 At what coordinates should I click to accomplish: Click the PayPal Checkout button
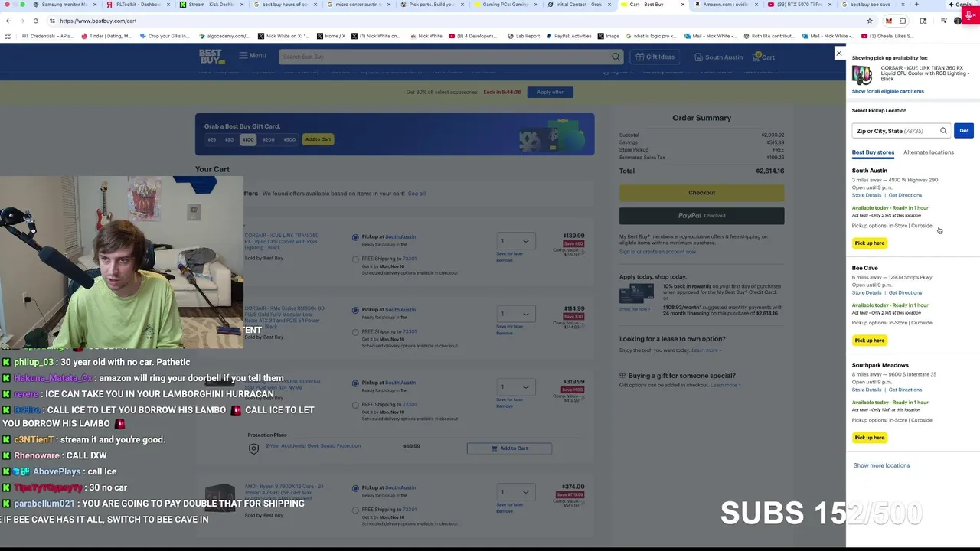point(701,216)
